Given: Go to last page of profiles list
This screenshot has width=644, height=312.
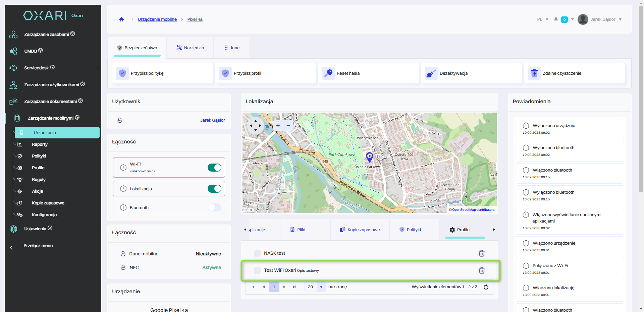Looking at the screenshot, I should coord(294,287).
